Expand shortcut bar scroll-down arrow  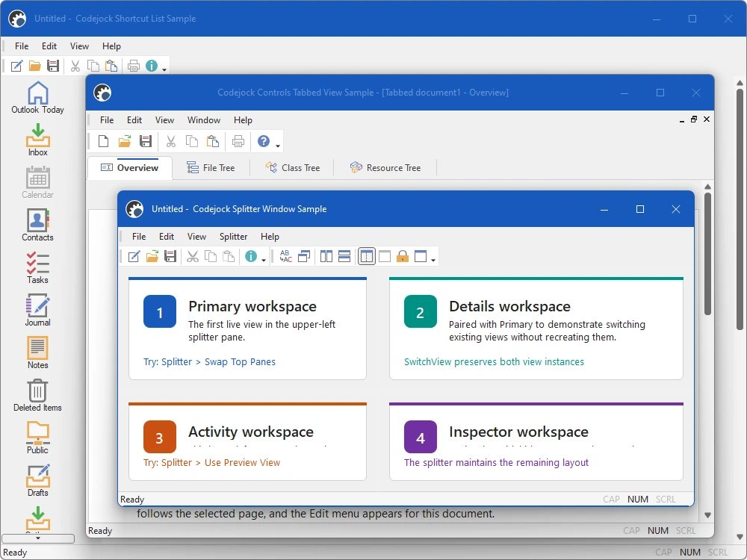pyautogui.click(x=38, y=538)
